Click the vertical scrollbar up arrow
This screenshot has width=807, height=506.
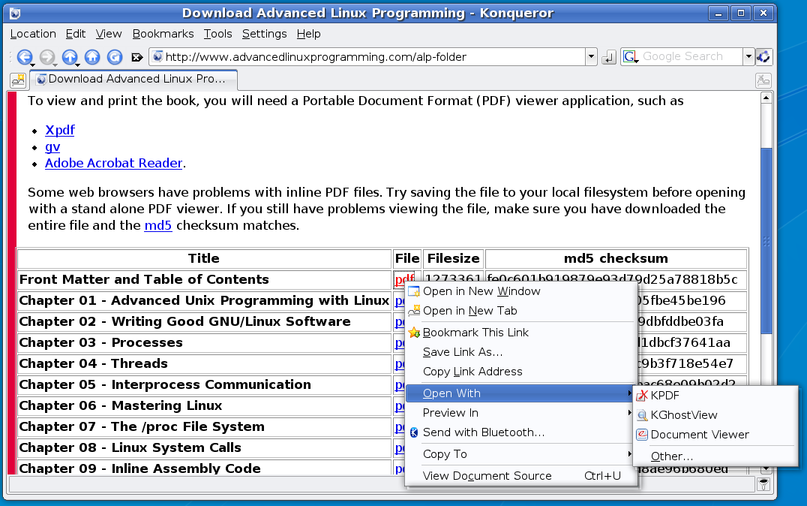click(x=766, y=98)
